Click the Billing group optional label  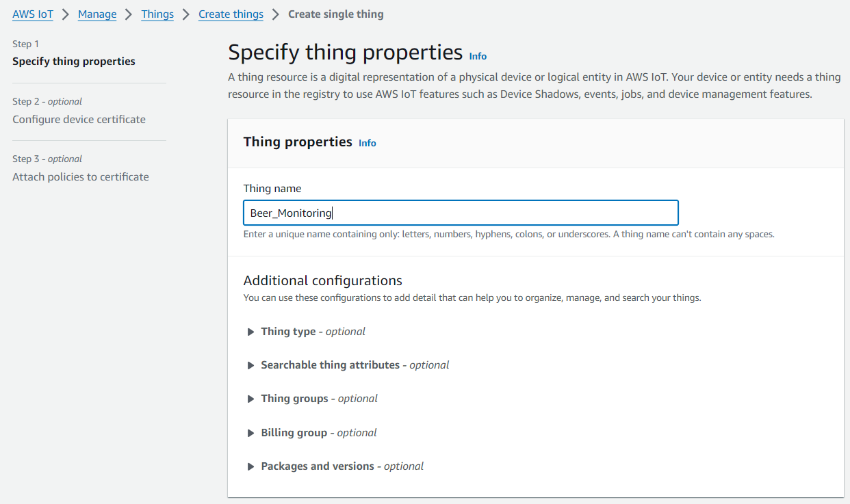318,433
